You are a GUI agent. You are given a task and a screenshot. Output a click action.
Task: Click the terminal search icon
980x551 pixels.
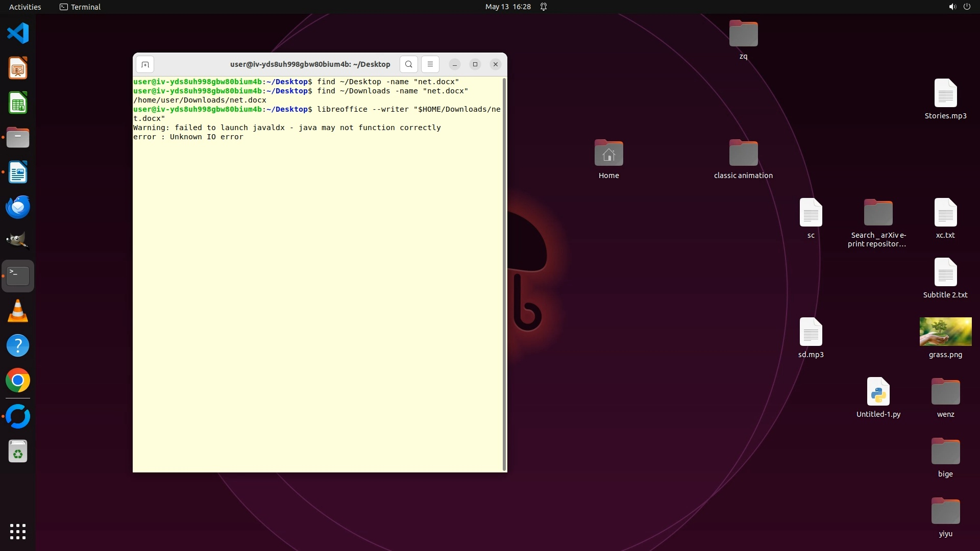(408, 64)
